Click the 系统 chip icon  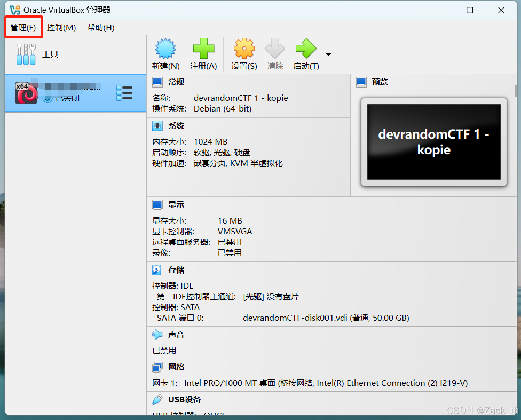tap(157, 126)
